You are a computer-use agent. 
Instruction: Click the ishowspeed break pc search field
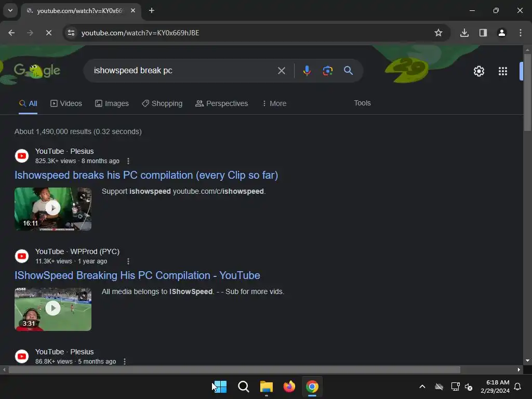(183, 71)
